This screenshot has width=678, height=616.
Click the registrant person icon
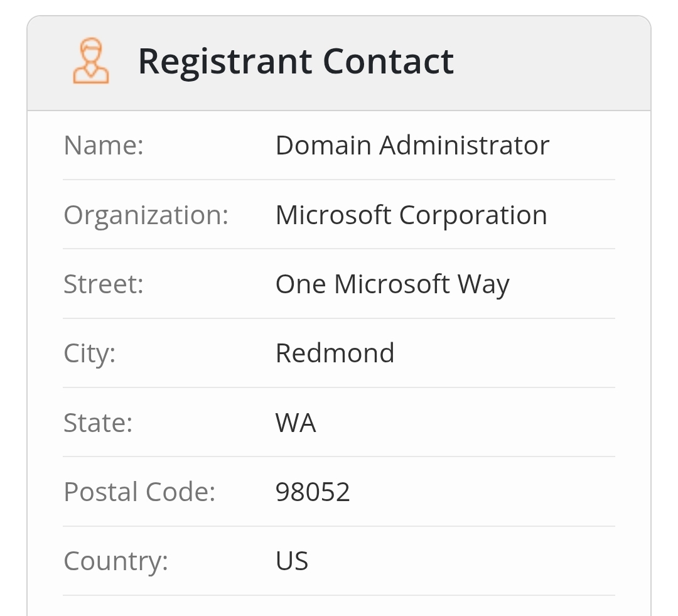(x=91, y=61)
